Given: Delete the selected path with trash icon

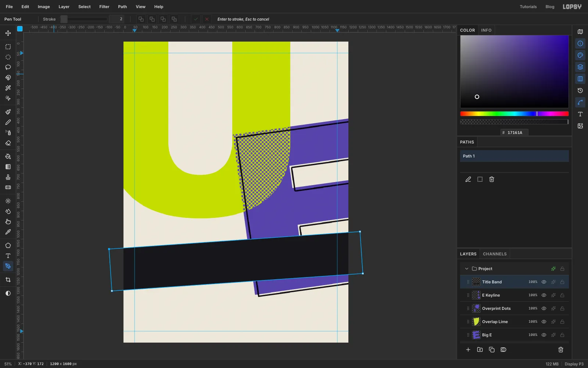Looking at the screenshot, I should (492, 179).
